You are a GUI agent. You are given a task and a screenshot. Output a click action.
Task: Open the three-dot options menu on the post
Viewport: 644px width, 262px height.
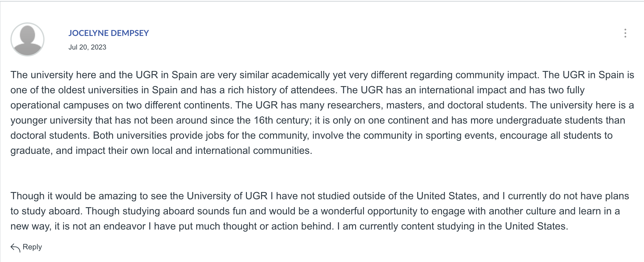coord(625,33)
